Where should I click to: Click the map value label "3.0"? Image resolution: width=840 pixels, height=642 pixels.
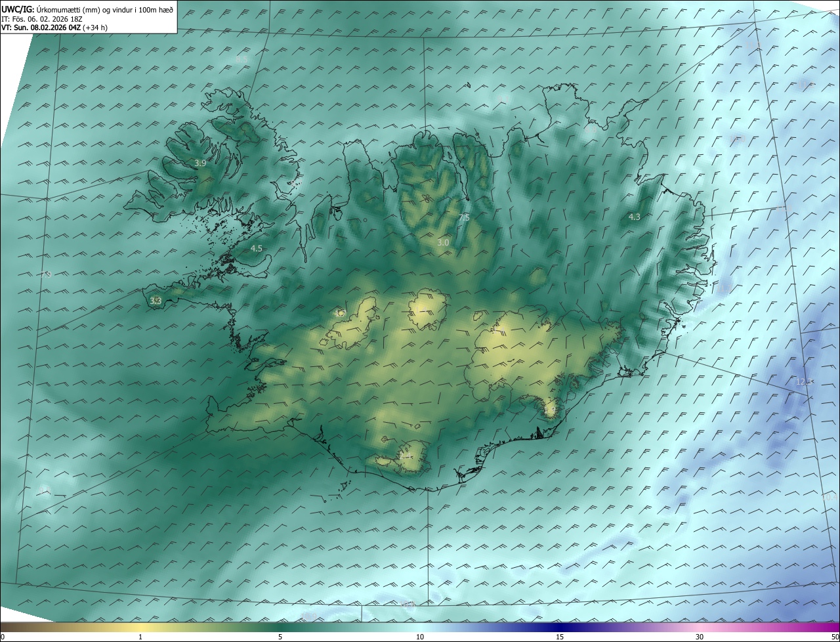coord(443,242)
